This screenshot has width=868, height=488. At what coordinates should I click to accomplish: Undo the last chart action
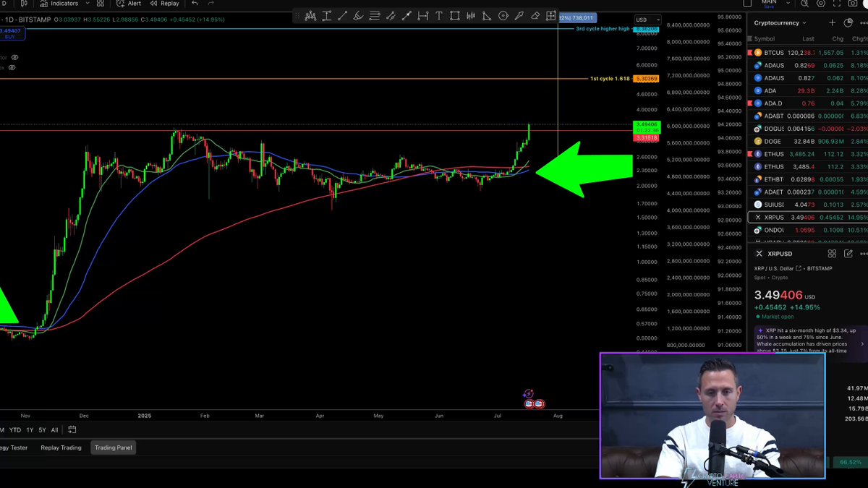(195, 4)
